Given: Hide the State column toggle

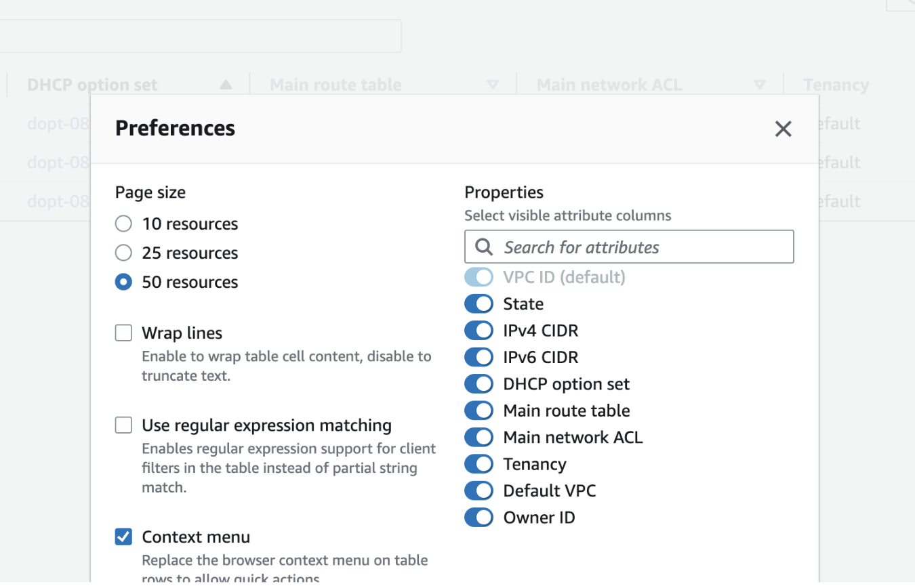Looking at the screenshot, I should tap(479, 303).
